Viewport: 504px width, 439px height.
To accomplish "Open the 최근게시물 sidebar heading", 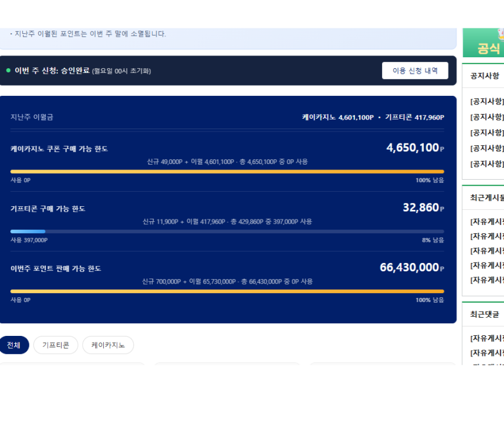I will point(487,198).
